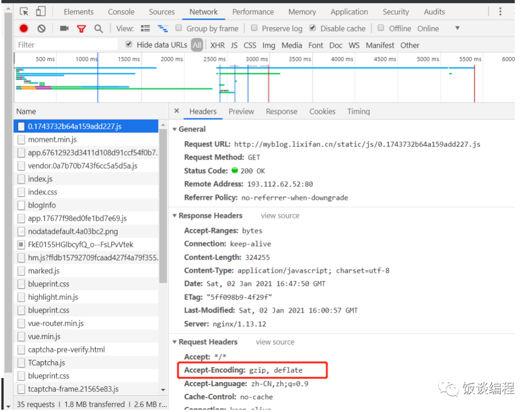Filter requests by Manifest type
The image size is (532, 412).
point(380,45)
